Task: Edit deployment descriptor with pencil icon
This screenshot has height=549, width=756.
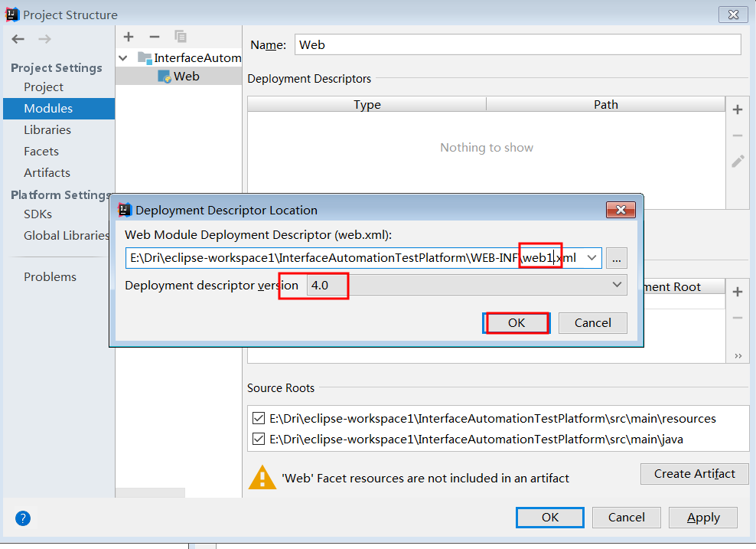Action: 737,161
